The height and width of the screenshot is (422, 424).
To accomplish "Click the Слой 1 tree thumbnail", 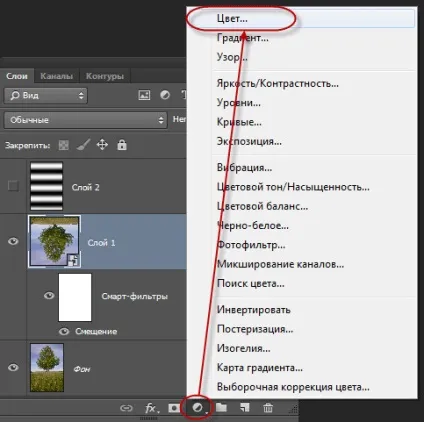I will pyautogui.click(x=55, y=241).
